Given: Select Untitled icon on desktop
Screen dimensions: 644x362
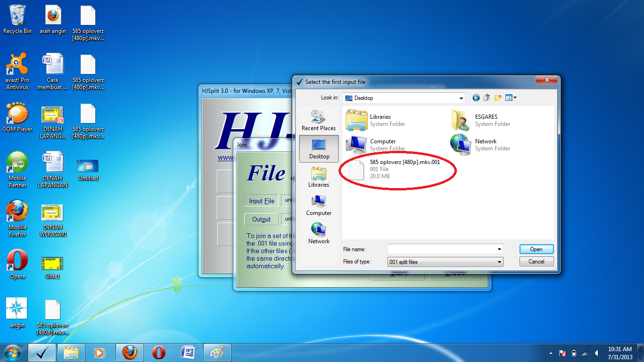Looking at the screenshot, I should (x=88, y=170).
